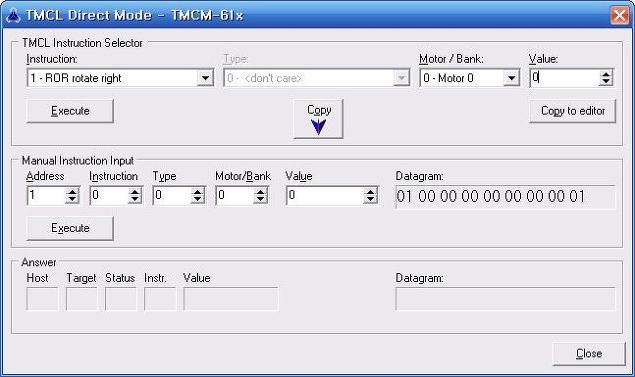Click the manual input Datagram hex field
The image size is (635, 377).
505,197
